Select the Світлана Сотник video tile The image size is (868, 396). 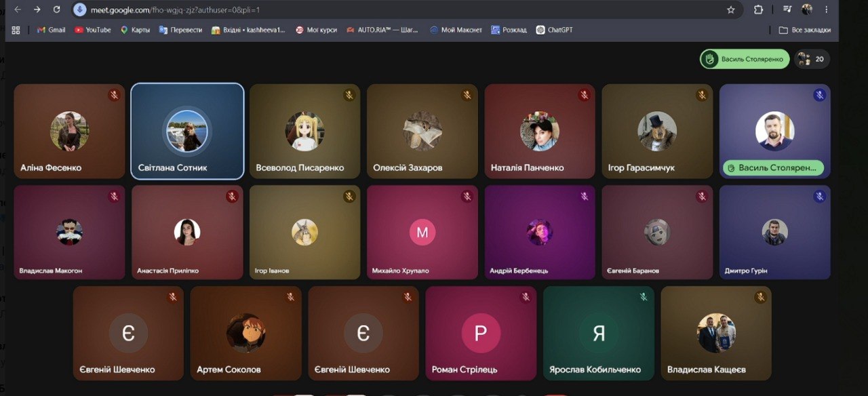(x=187, y=132)
